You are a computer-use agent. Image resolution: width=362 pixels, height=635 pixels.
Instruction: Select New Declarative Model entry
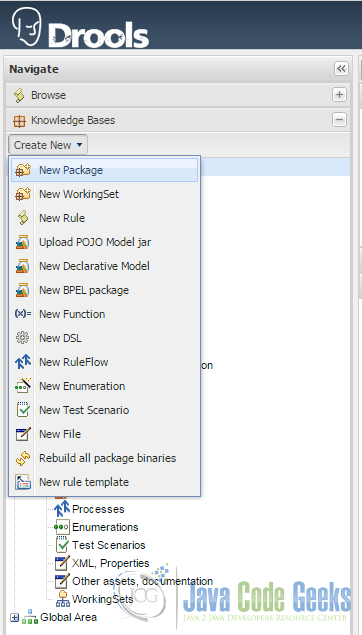click(104, 266)
